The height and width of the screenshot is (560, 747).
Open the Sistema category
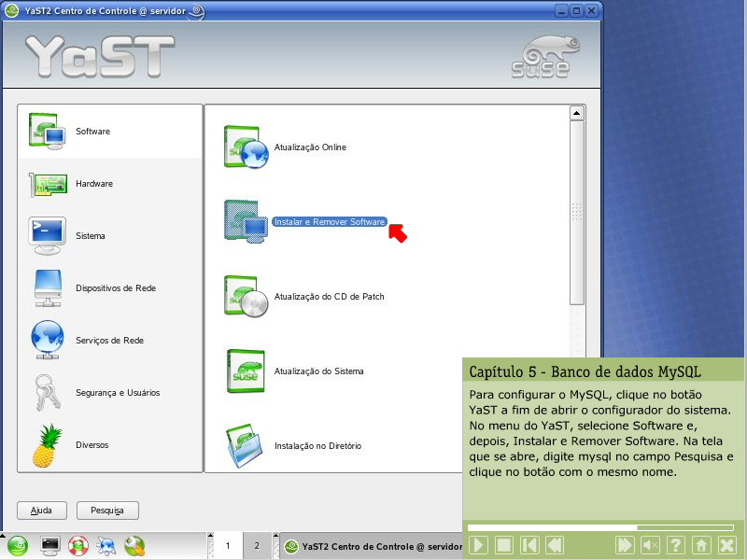[x=47, y=236]
